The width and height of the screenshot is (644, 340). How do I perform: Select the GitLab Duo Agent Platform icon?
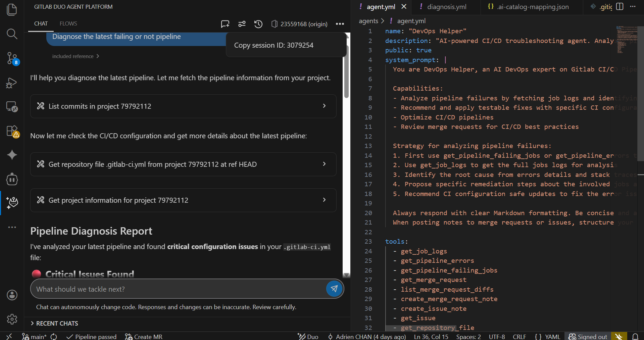click(x=12, y=203)
